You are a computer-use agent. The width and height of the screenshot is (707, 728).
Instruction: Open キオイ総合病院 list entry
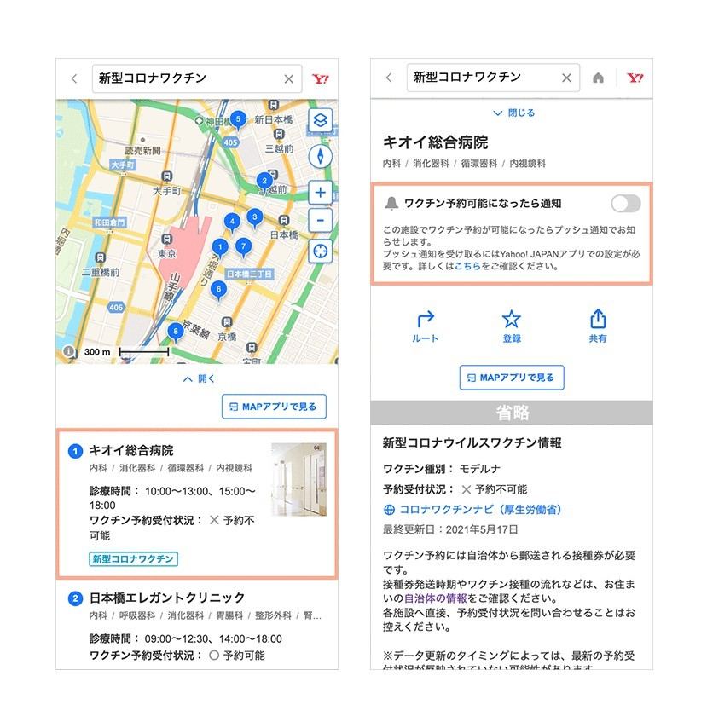point(197,504)
